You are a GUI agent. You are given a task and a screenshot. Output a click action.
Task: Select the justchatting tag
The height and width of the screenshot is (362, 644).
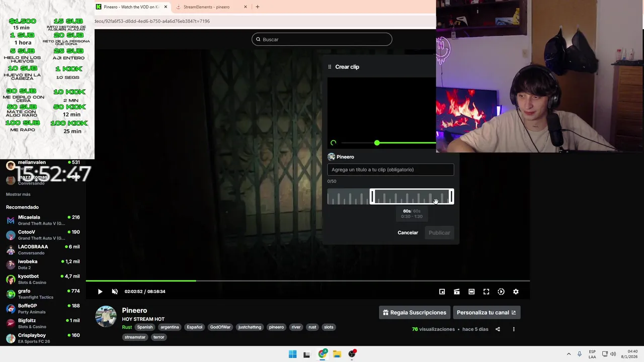pyautogui.click(x=250, y=327)
